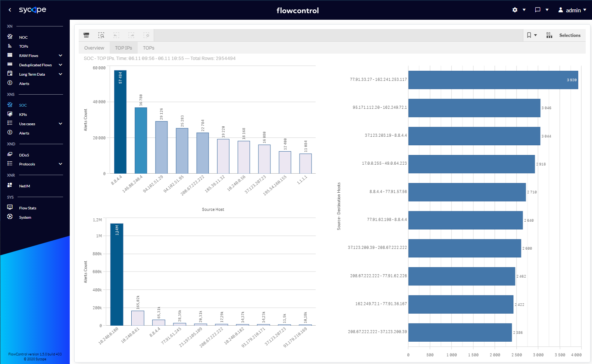Image resolution: width=592 pixels, height=364 pixels.
Task: Expand the settings gear dropdown arrow
Action: pos(524,10)
